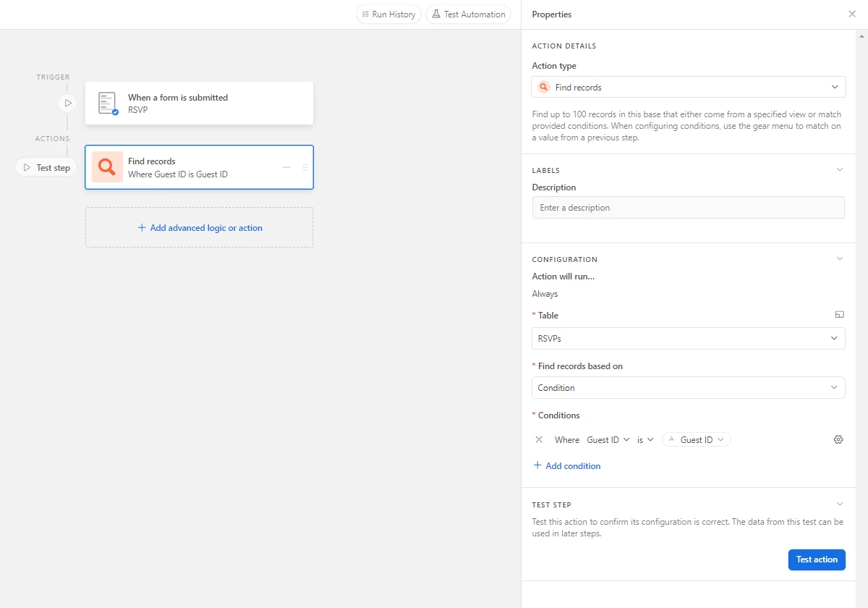This screenshot has width=868, height=608.
Task: Click the Test action button
Action: pos(816,560)
